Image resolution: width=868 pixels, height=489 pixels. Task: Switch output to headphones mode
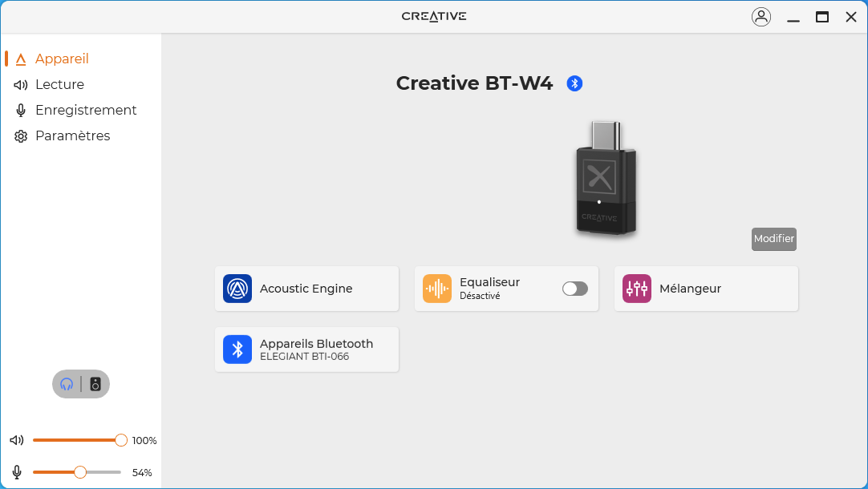point(67,384)
